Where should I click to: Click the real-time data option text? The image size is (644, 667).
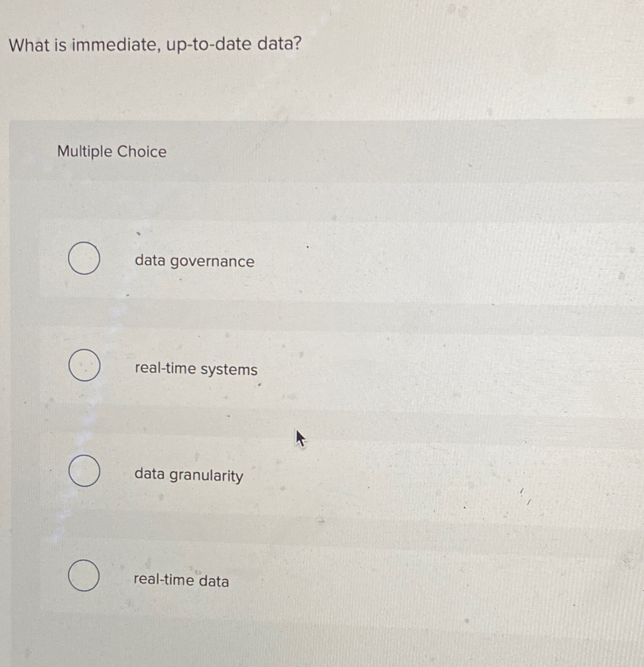pos(181,581)
